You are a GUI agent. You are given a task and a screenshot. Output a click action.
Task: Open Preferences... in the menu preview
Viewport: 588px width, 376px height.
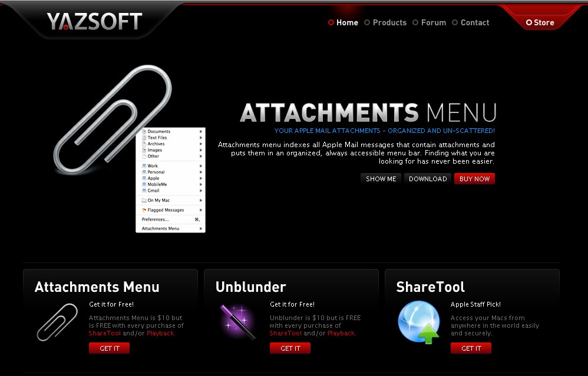pos(171,219)
